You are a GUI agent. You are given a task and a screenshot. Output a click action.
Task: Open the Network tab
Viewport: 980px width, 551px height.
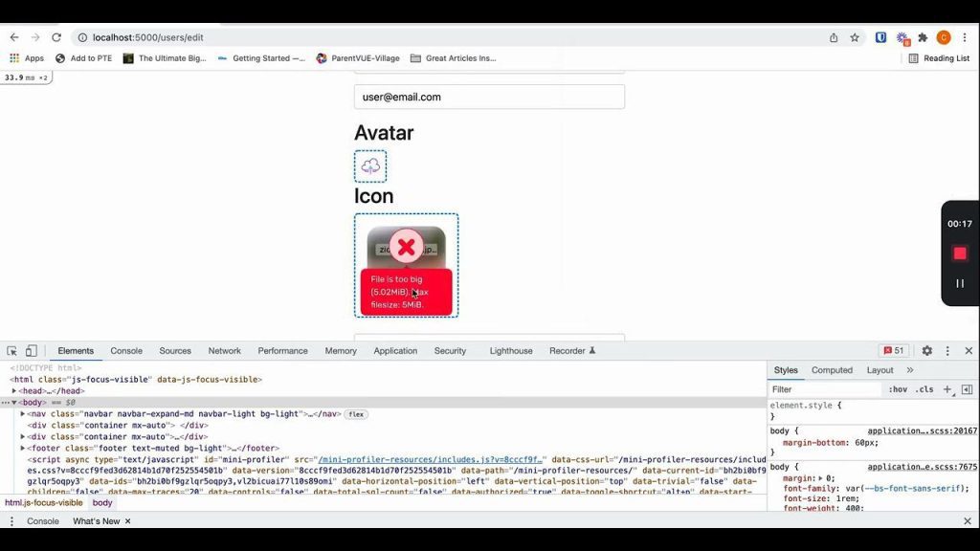click(224, 351)
